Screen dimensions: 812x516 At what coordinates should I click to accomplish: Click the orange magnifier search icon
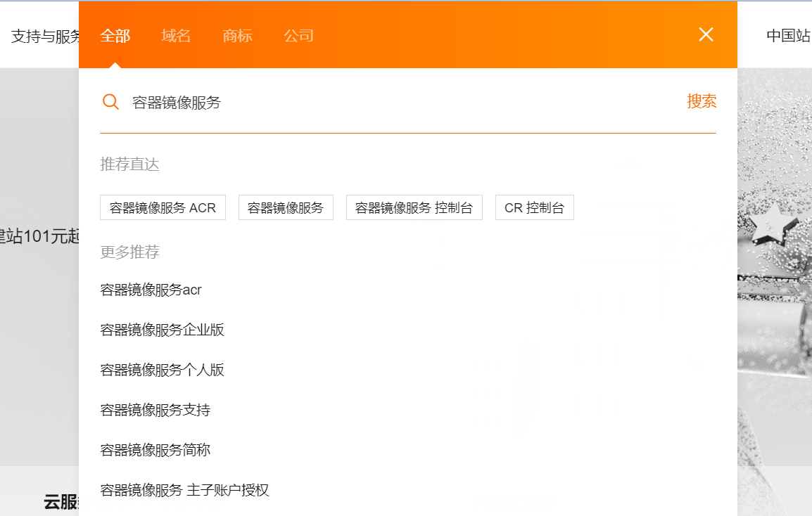pyautogui.click(x=110, y=101)
